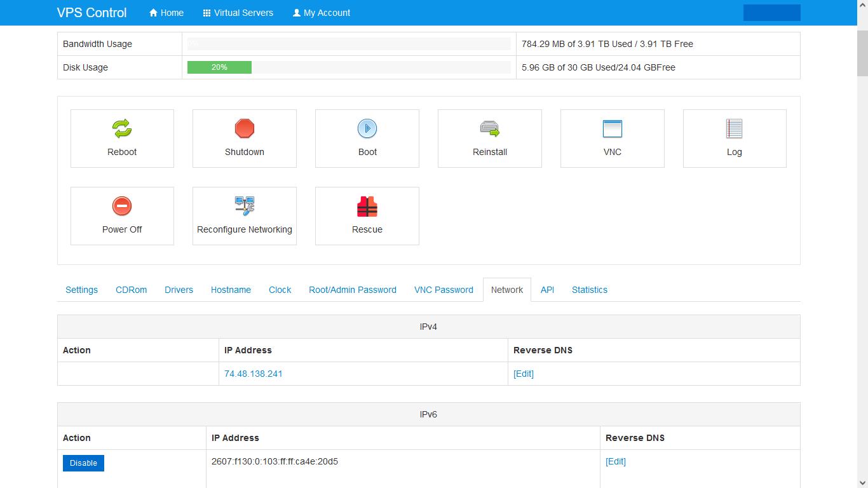Go to Virtual Servers in navbar
This screenshot has height=488, width=868.
238,13
